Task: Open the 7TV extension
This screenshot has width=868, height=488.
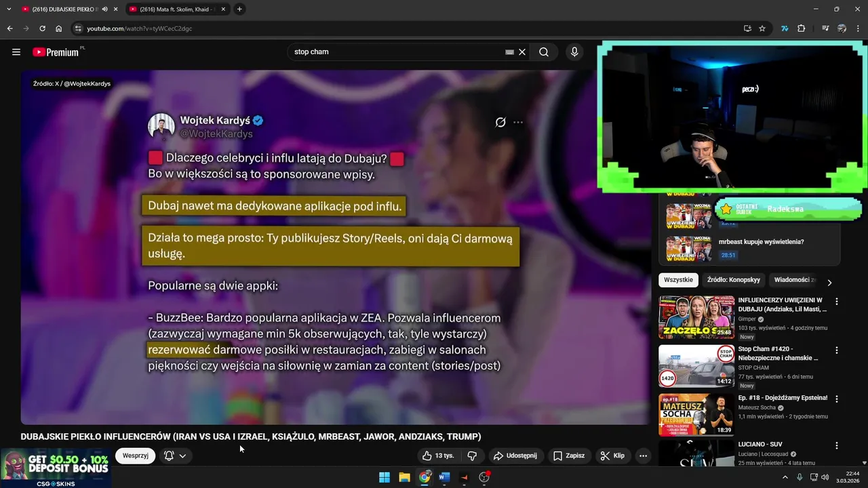Action: click(x=785, y=28)
